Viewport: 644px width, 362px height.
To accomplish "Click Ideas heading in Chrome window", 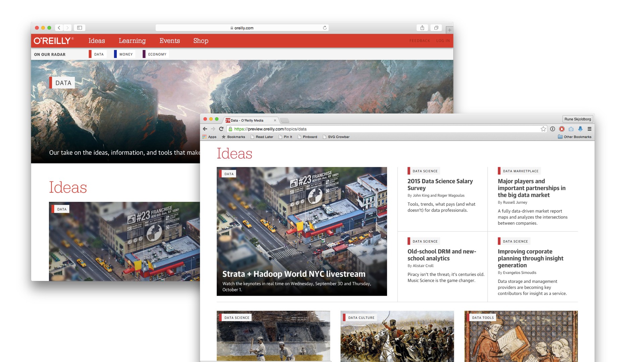I will click(234, 154).
